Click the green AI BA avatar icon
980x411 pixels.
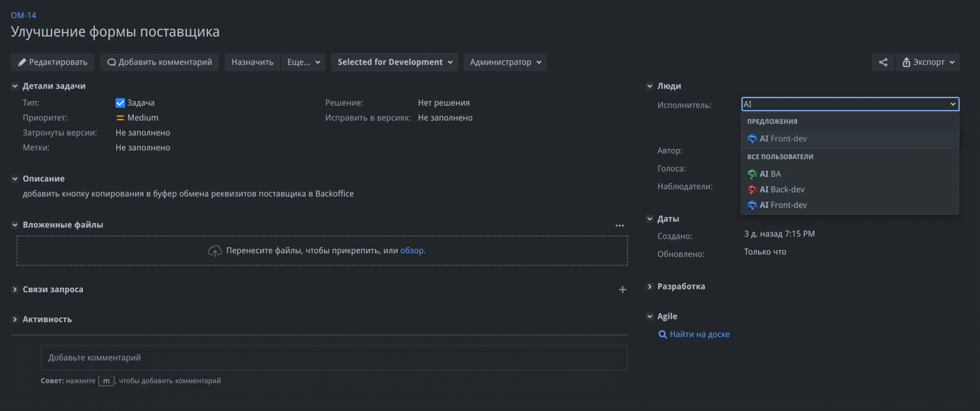[752, 174]
